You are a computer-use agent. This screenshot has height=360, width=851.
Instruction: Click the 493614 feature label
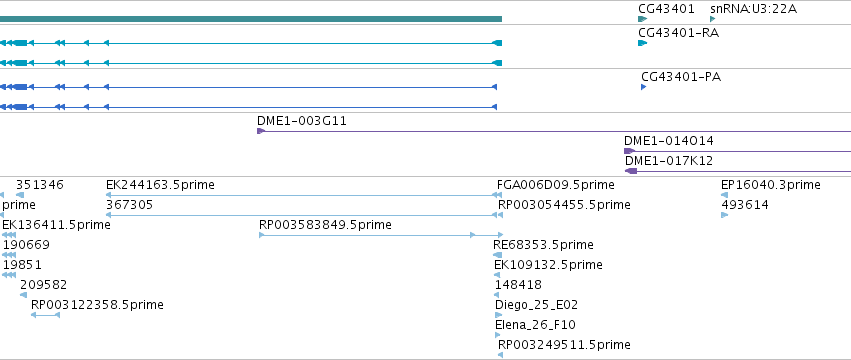(x=745, y=205)
